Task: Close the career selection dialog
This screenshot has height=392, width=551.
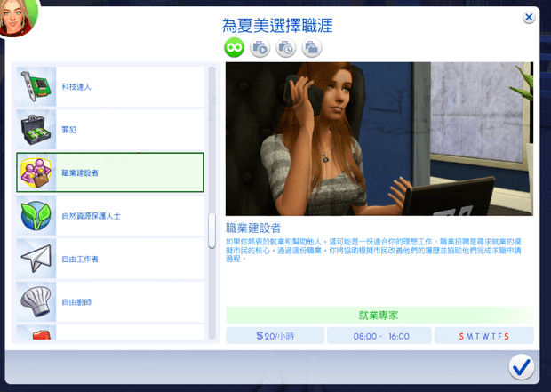Action: (529, 17)
